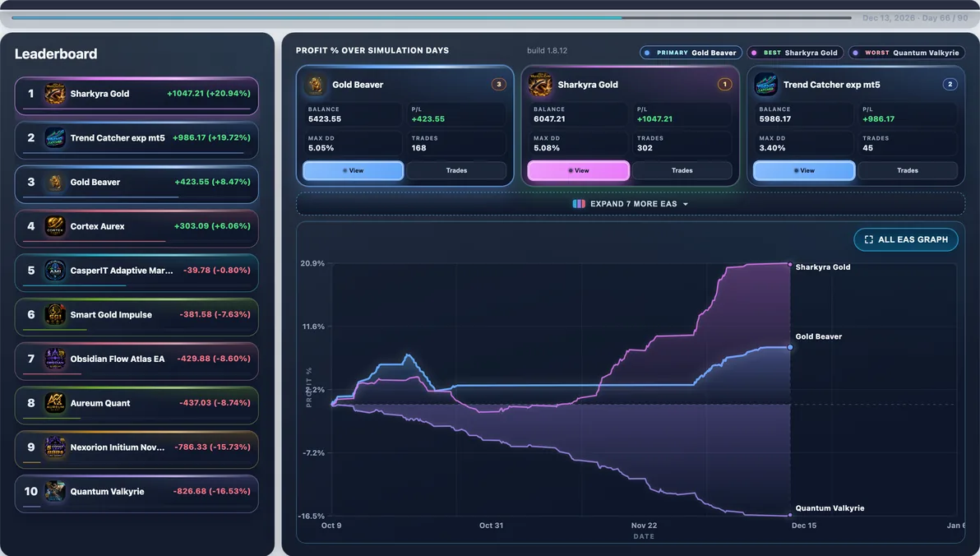
Task: Select Gold Beaver leaderboard row
Action: 136,184
